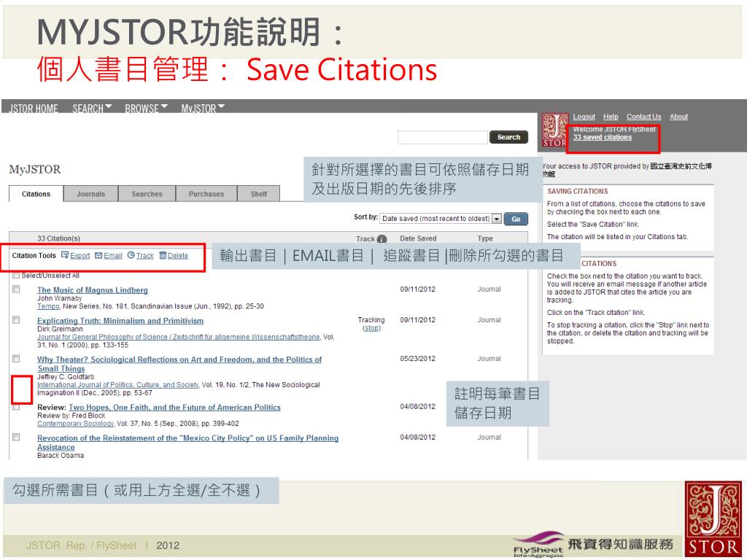Check the box for Why Theater? citation
747x560 pixels.
pyautogui.click(x=16, y=359)
